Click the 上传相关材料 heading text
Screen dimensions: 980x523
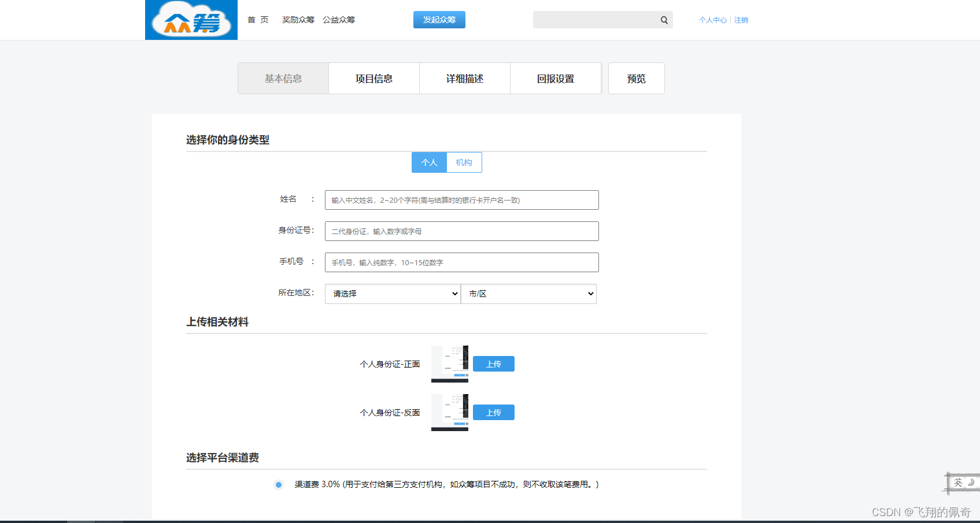pos(217,322)
